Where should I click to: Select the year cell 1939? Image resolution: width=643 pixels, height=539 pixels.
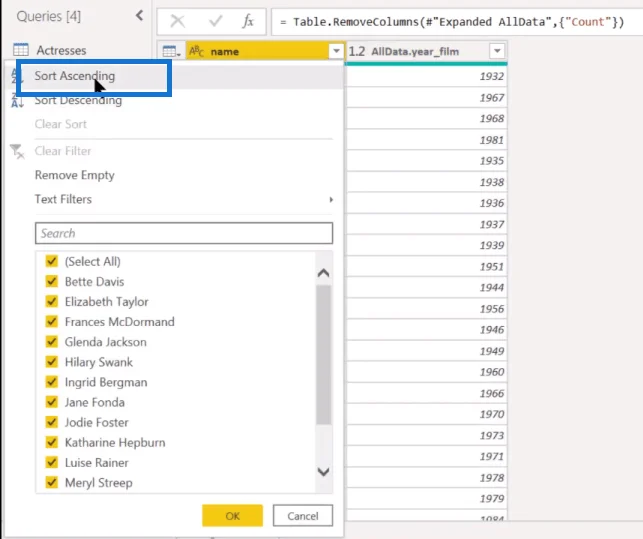tap(426, 245)
